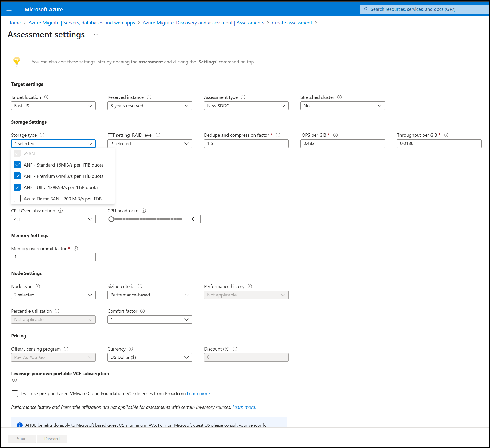Open the hamburger portal menu
The width and height of the screenshot is (490, 448).
[x=9, y=9]
